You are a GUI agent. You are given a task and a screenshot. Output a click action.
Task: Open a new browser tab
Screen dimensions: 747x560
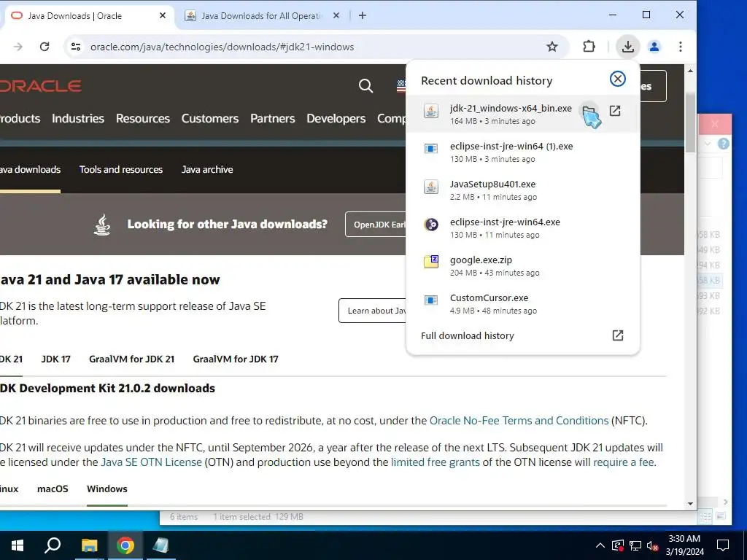tap(363, 16)
